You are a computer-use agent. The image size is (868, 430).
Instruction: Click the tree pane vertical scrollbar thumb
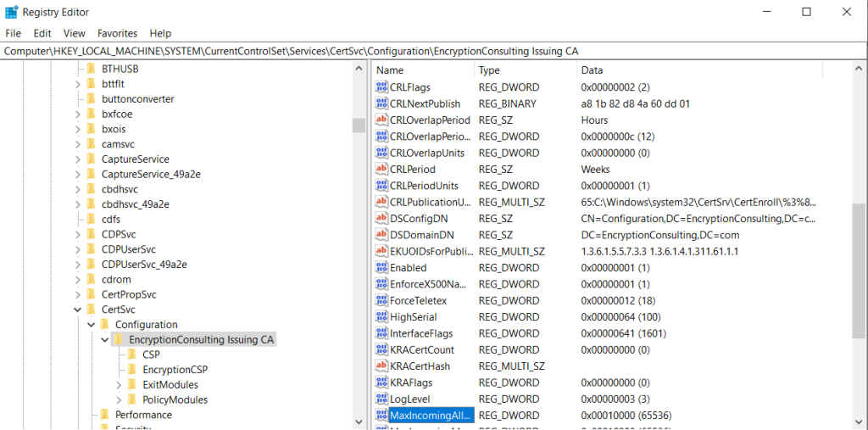click(x=359, y=126)
